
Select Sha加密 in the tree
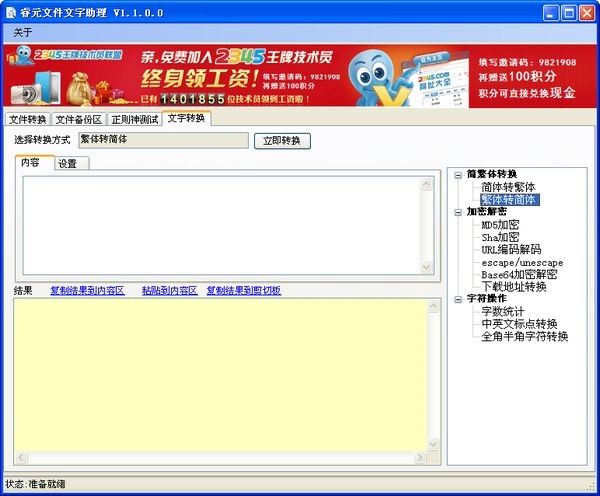[500, 237]
